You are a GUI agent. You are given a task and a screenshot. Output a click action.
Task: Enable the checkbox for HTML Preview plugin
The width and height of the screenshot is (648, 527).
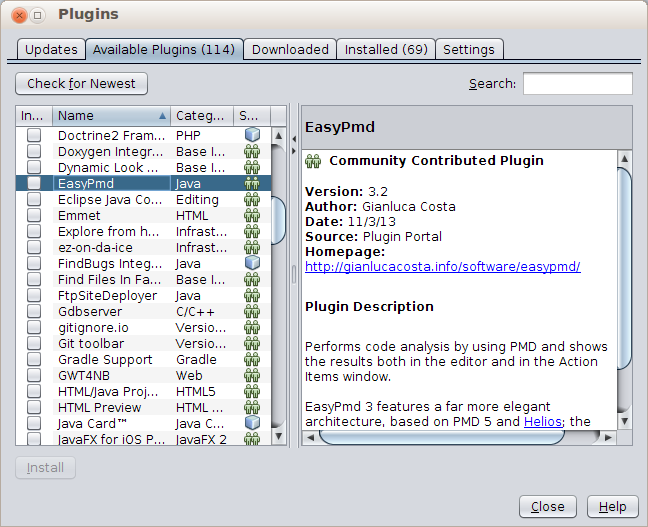(x=34, y=407)
